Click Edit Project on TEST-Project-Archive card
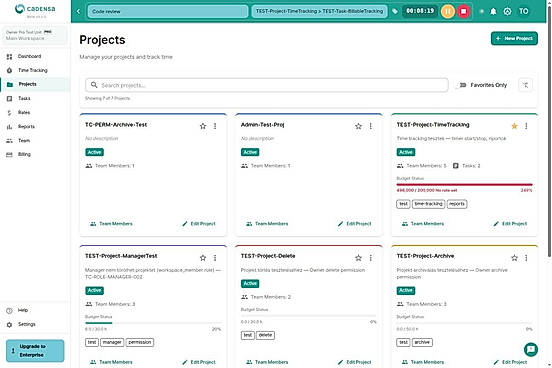 click(510, 362)
